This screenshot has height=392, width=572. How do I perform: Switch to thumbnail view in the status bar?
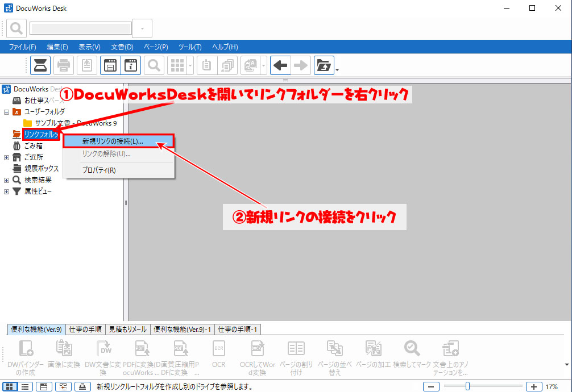[x=10, y=386]
